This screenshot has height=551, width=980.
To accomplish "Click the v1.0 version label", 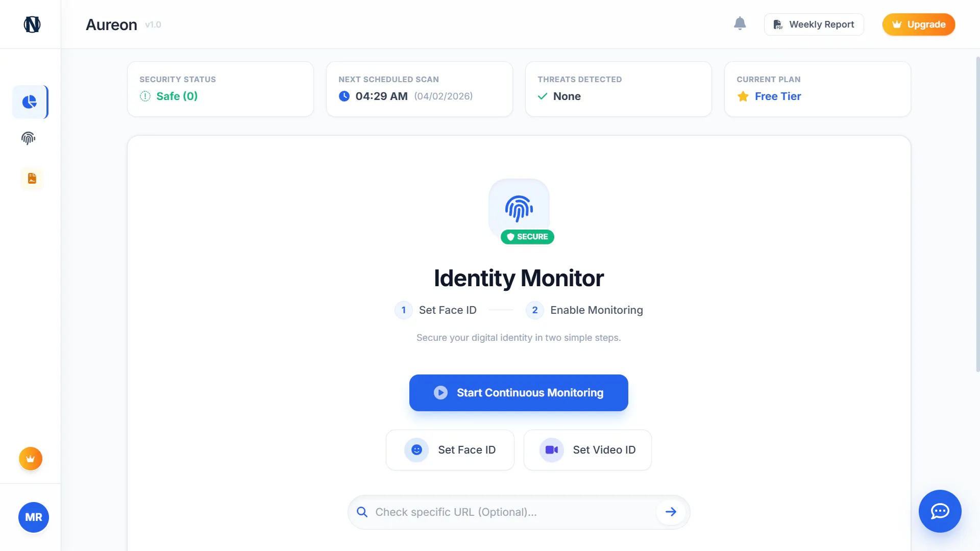I will pyautogui.click(x=153, y=24).
